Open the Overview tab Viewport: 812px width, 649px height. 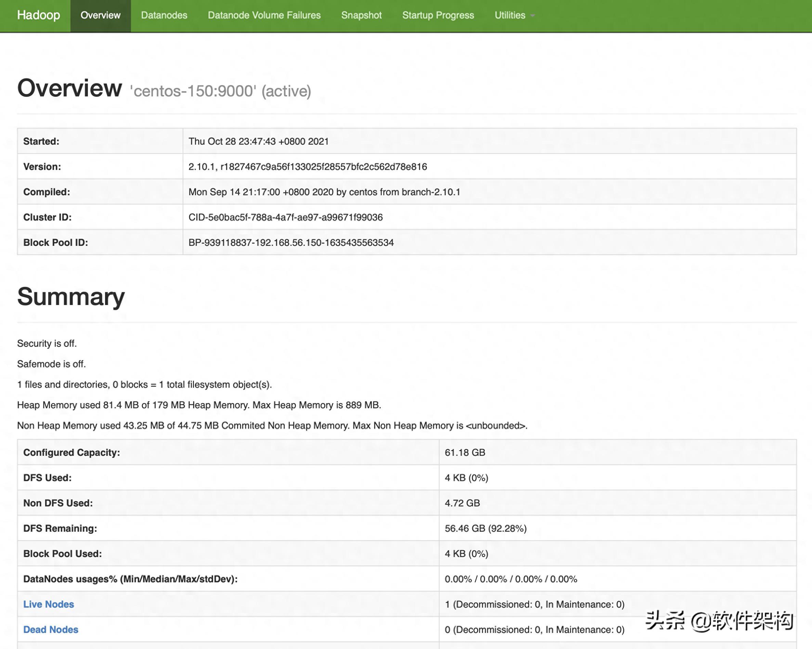101,15
